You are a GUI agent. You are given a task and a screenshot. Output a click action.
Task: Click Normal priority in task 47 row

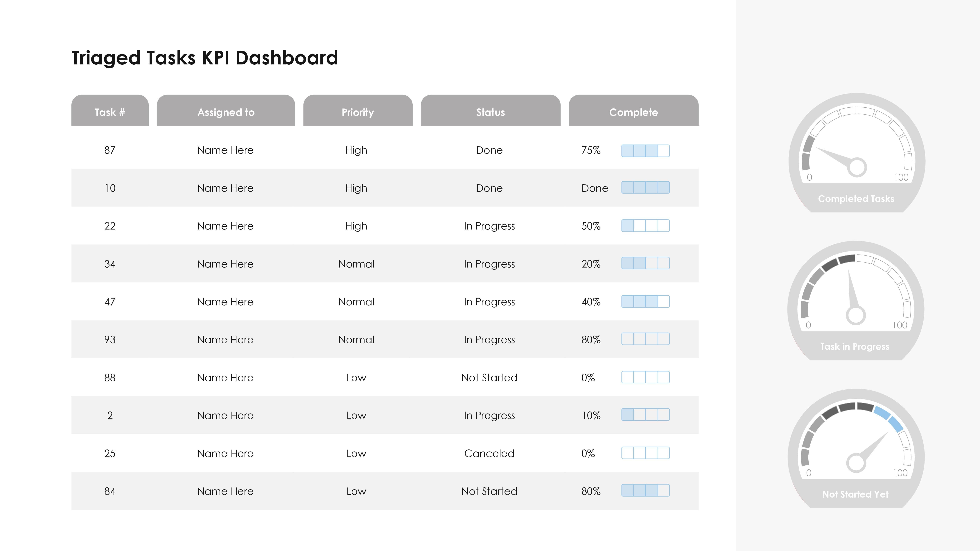tap(356, 301)
